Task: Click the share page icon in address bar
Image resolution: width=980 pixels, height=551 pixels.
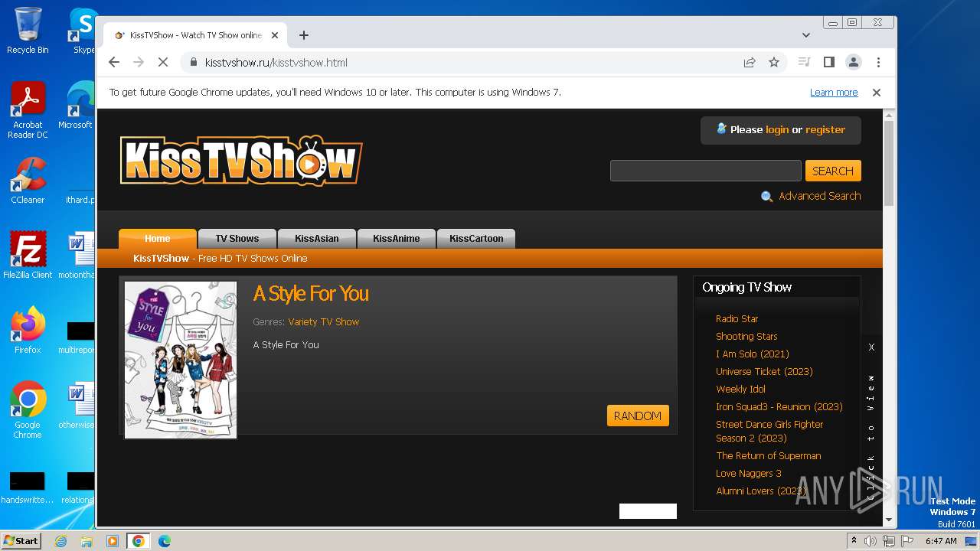Action: click(x=750, y=62)
